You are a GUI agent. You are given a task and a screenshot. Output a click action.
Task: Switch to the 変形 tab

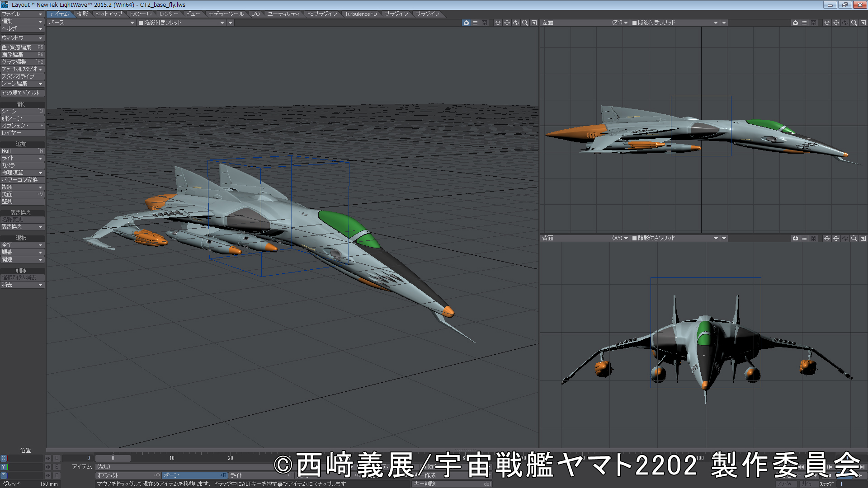click(82, 14)
